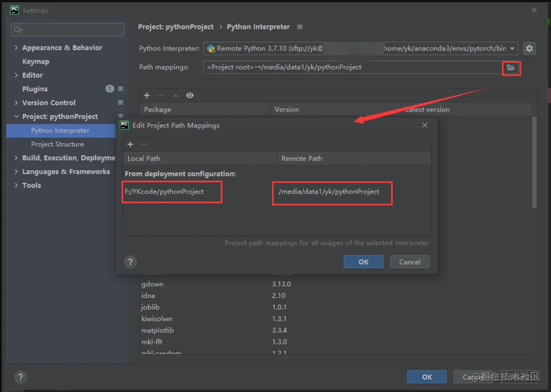Screen dimensions: 551x392
Task: Add a path mapping with plus icon
Action: click(x=130, y=144)
